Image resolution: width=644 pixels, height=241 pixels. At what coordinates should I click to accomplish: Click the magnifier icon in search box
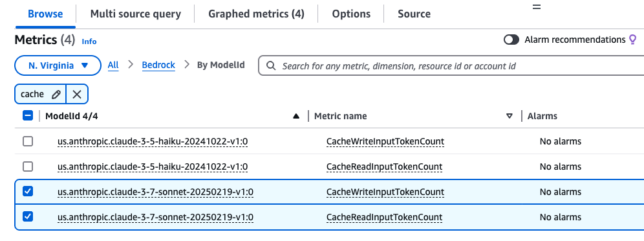pos(271,66)
